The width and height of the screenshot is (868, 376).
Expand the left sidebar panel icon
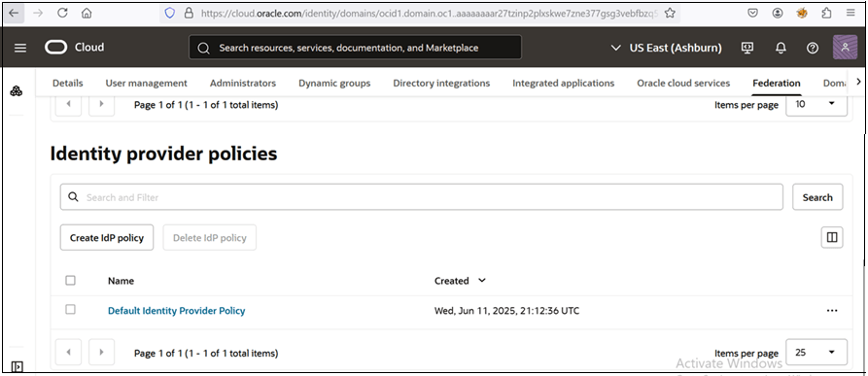[x=17, y=366]
